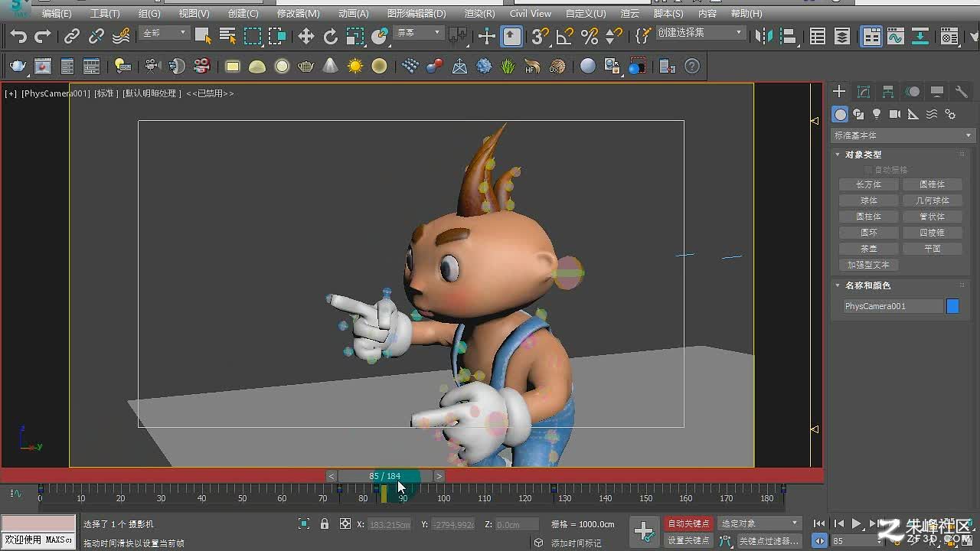Switch to the Modify command panel tab

864,92
